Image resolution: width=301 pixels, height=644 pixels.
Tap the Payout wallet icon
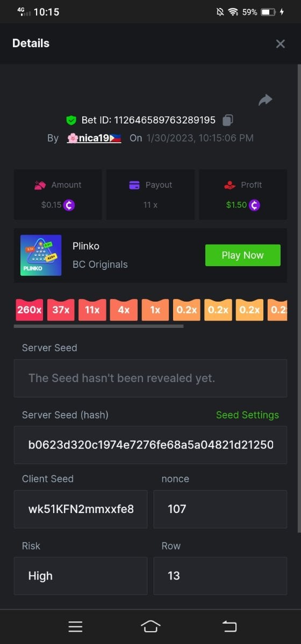[135, 185]
